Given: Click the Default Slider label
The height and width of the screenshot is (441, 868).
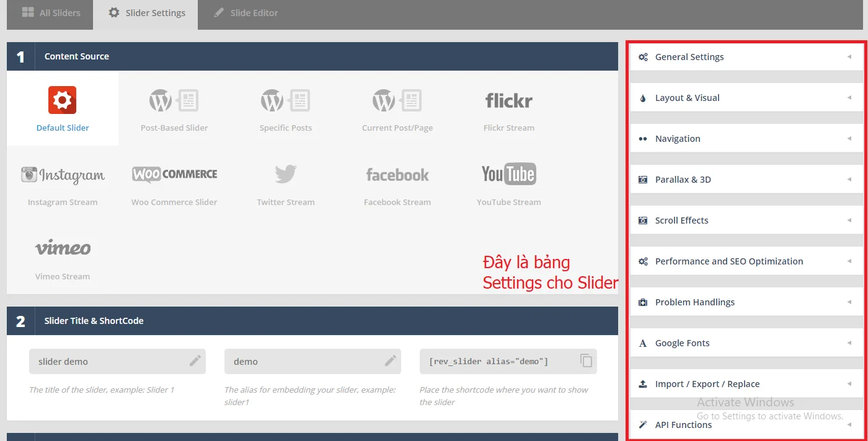Looking at the screenshot, I should (x=63, y=128).
